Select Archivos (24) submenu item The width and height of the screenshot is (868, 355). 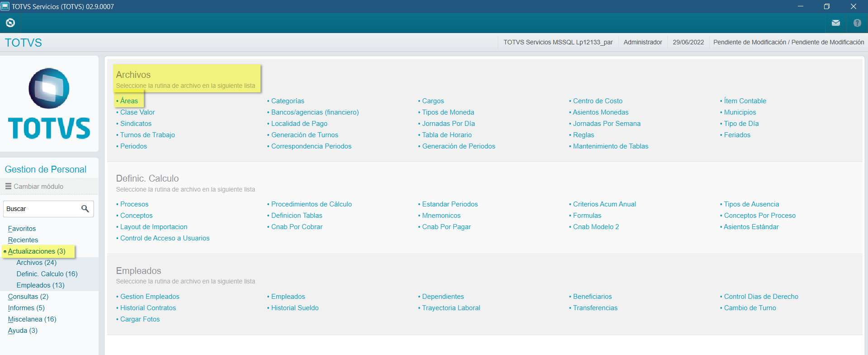pos(37,263)
